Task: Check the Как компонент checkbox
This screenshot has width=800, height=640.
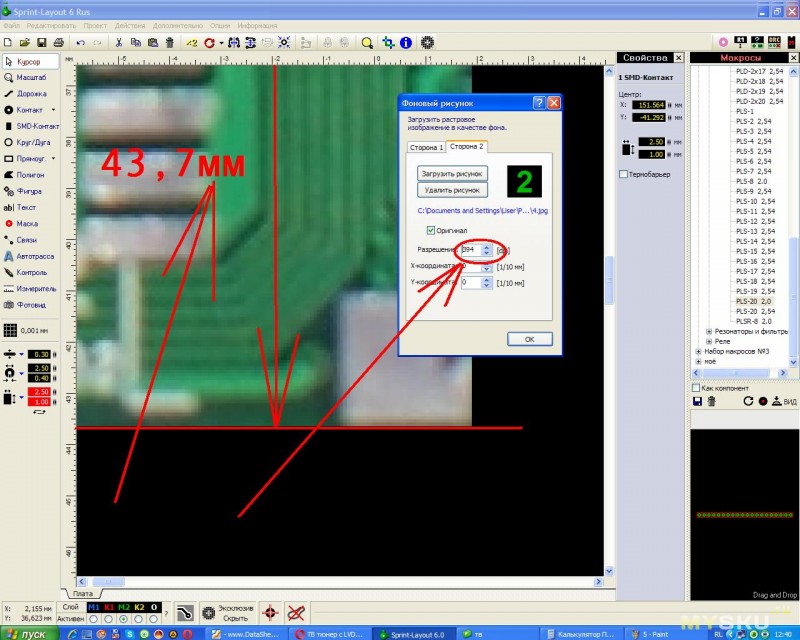Action: pyautogui.click(x=696, y=388)
